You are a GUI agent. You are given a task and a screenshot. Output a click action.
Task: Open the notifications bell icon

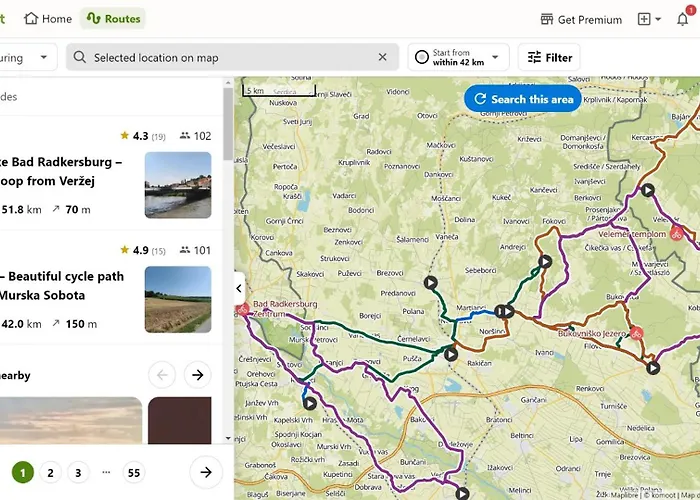pyautogui.click(x=683, y=19)
